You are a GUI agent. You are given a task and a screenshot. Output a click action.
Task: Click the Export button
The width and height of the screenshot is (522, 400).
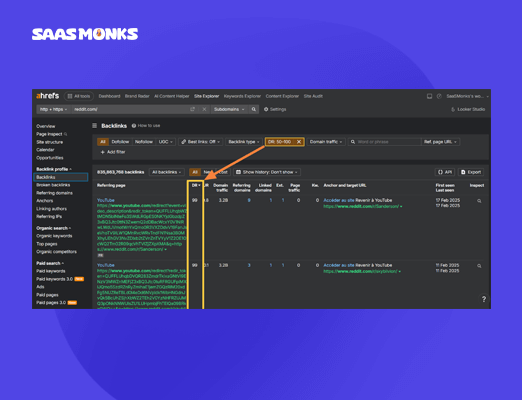click(x=471, y=172)
